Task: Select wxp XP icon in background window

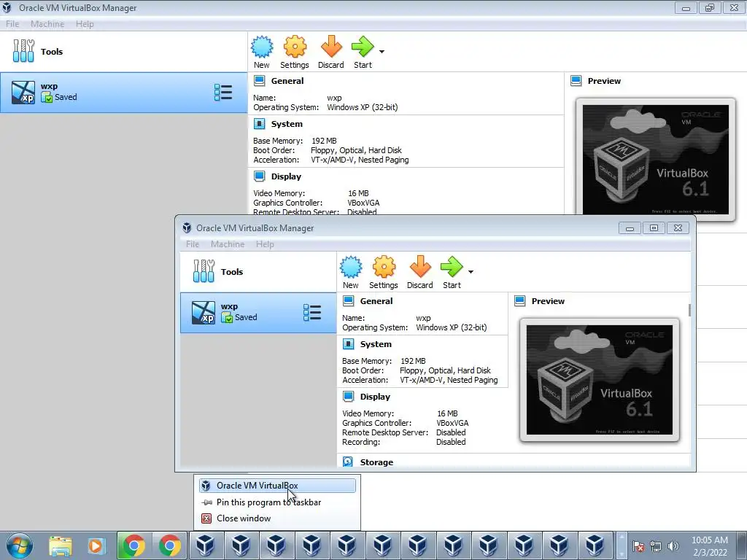Action: (23, 93)
